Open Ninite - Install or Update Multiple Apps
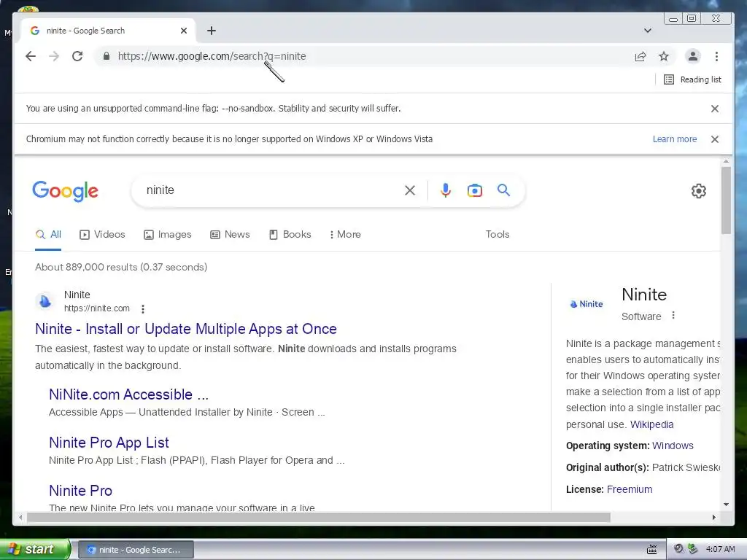747x560 pixels. tap(186, 329)
